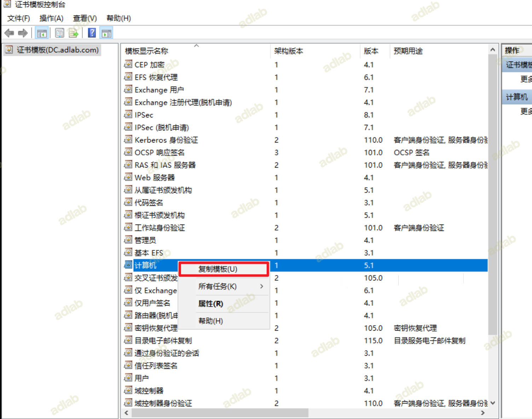Click the icon beside 基本 EFS
This screenshot has height=419, width=532.
128,252
